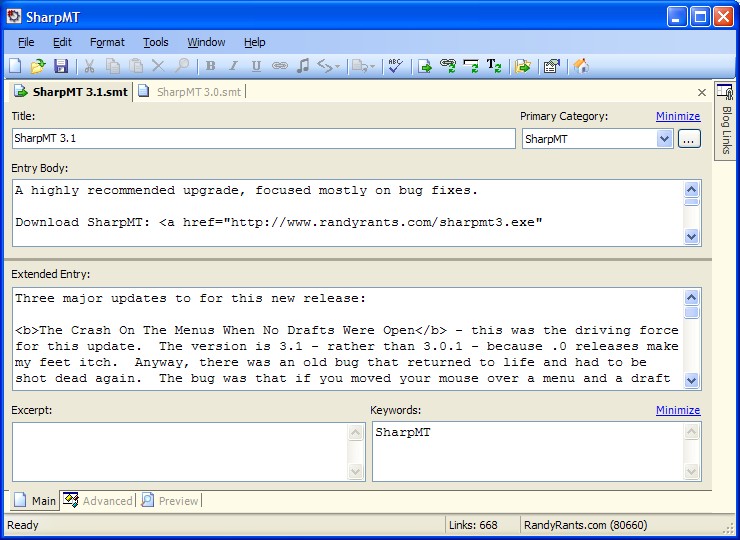740x540 pixels.
Task: Click the Links: 668 status bar entry
Action: (473, 525)
